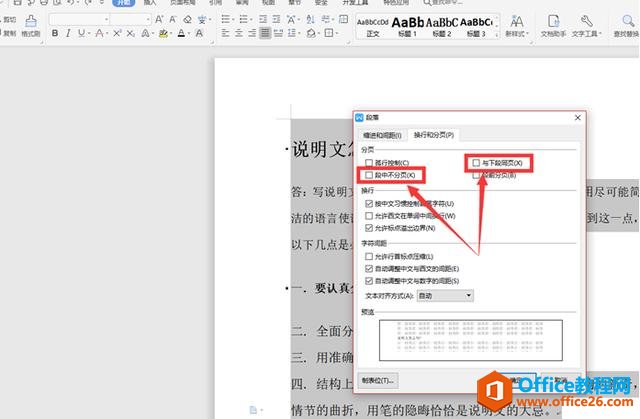
Task: Click the sort icon
Action: (x=310, y=19)
